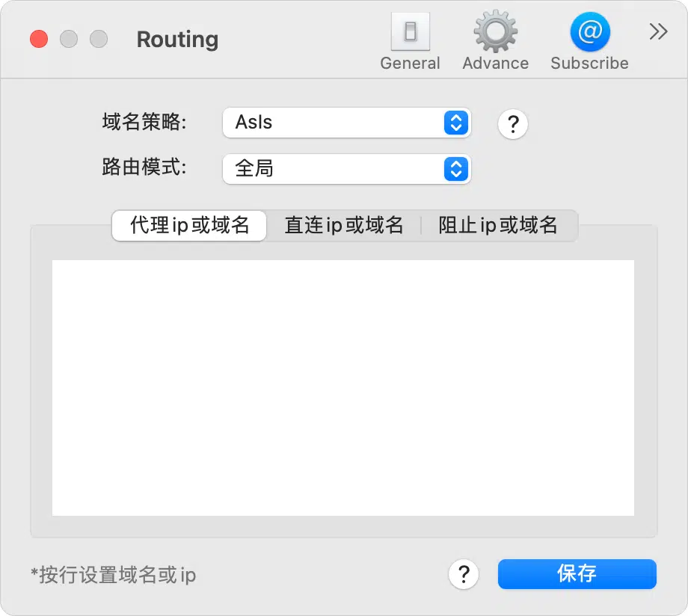Close the Routing window
Screen dimensions: 688x616
pos(39,39)
